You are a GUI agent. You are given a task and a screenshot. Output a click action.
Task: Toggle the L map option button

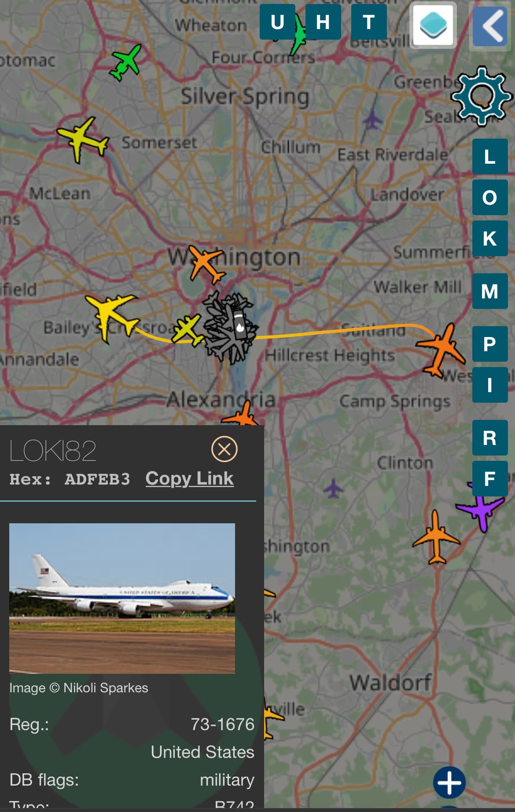click(490, 157)
